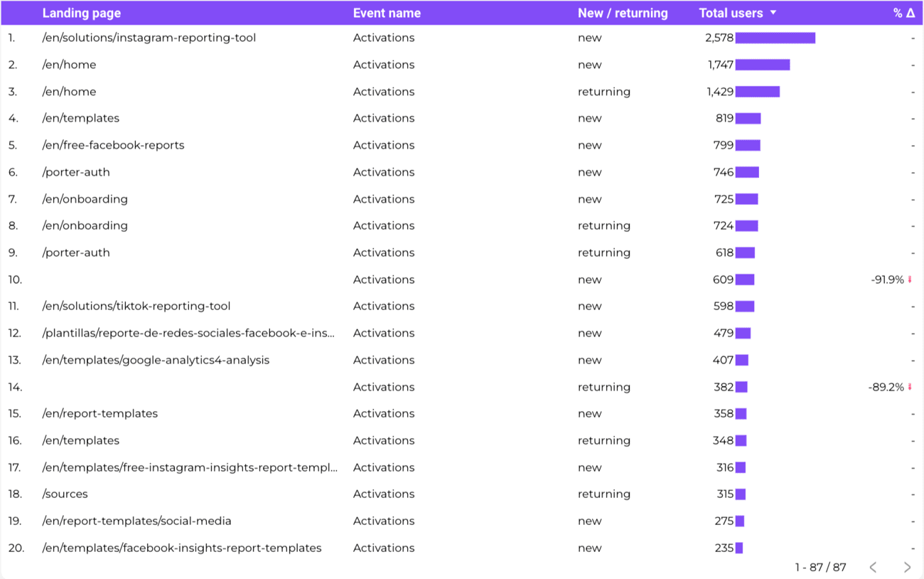This screenshot has width=924, height=579.
Task: Go to the next page arrow
Action: click(x=907, y=567)
